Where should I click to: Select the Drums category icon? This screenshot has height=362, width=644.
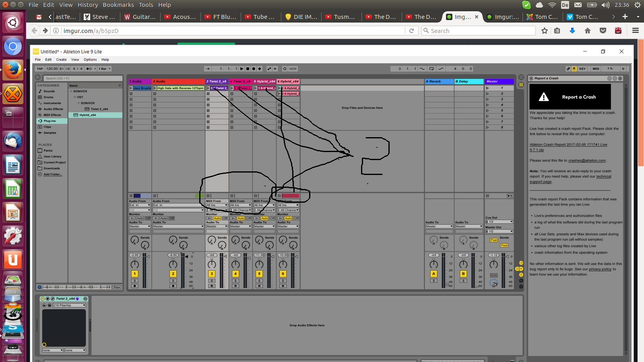click(x=40, y=97)
